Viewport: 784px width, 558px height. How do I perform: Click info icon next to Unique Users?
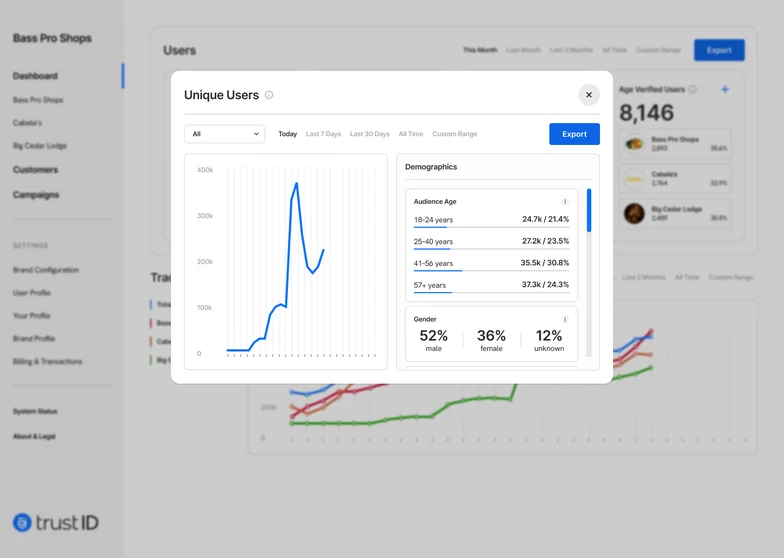point(268,94)
